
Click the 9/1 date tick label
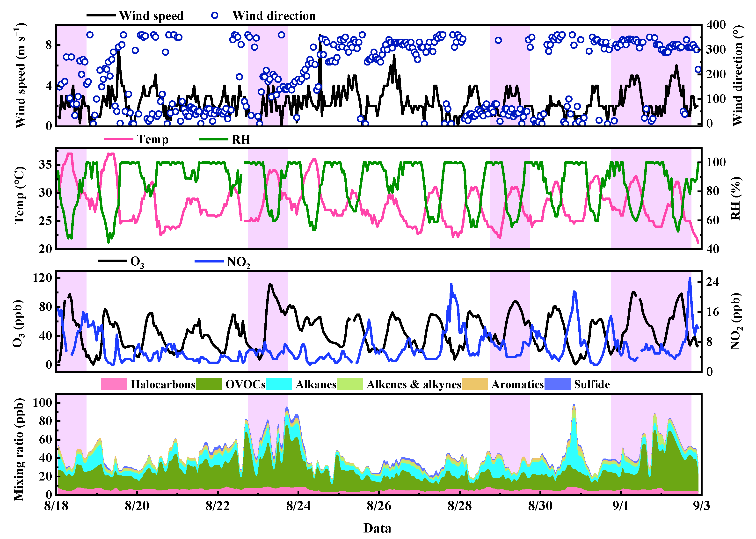click(621, 506)
